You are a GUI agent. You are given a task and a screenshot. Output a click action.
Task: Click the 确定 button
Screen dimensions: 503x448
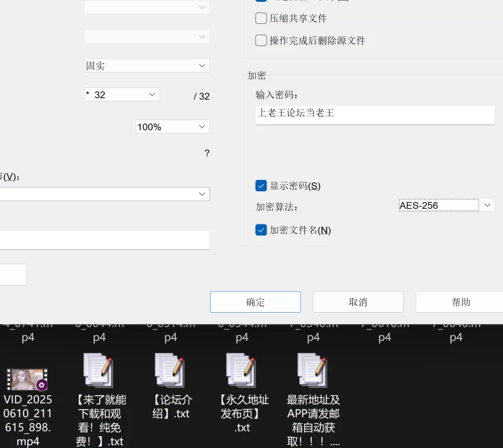click(255, 302)
